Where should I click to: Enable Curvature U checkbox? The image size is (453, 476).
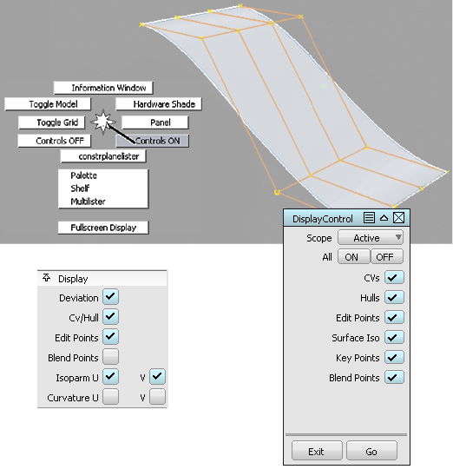[110, 397]
